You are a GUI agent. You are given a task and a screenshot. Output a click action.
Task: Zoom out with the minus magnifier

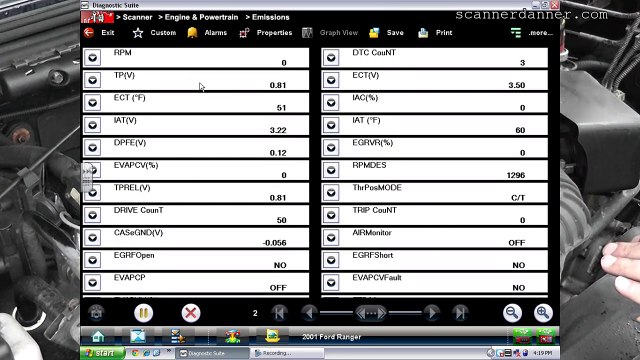[x=512, y=313]
